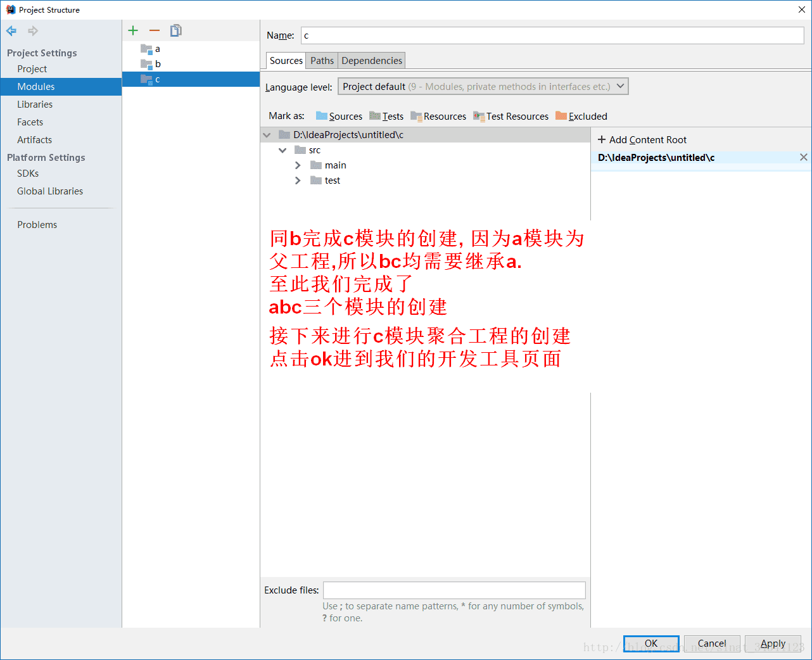Mark folder as Sources
The height and width of the screenshot is (660, 812).
point(345,116)
